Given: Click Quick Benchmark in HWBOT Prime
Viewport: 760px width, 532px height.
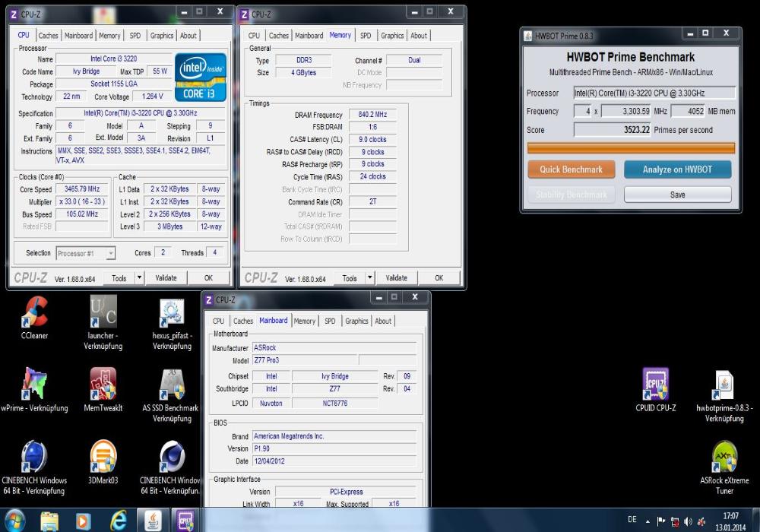Looking at the screenshot, I should point(571,169).
